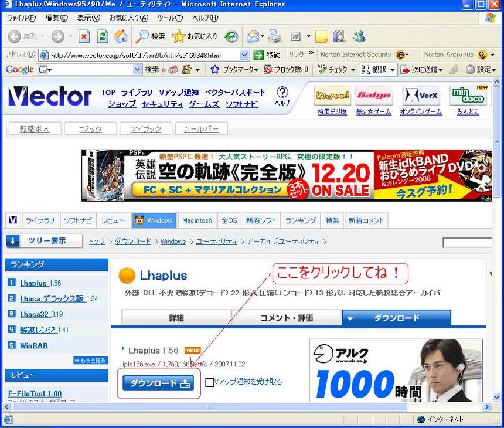
Task: Click the Lhaca デラックス版 ranking link
Action: pos(52,299)
